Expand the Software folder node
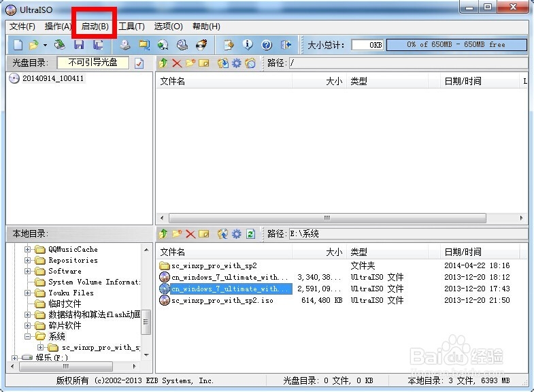The height and width of the screenshot is (392, 534). (27, 271)
